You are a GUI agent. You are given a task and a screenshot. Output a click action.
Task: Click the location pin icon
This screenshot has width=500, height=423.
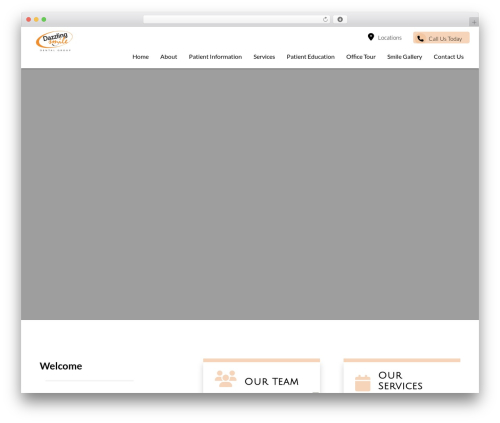[371, 37]
